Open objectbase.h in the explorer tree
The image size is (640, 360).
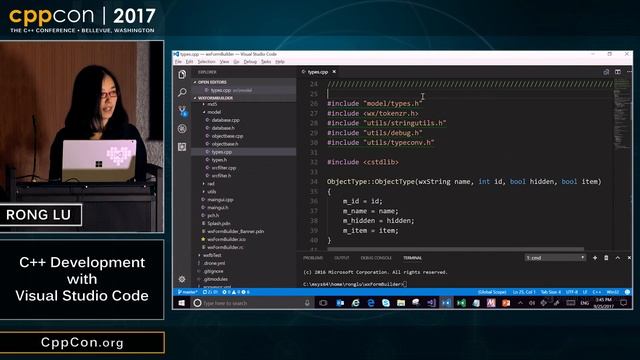225,144
